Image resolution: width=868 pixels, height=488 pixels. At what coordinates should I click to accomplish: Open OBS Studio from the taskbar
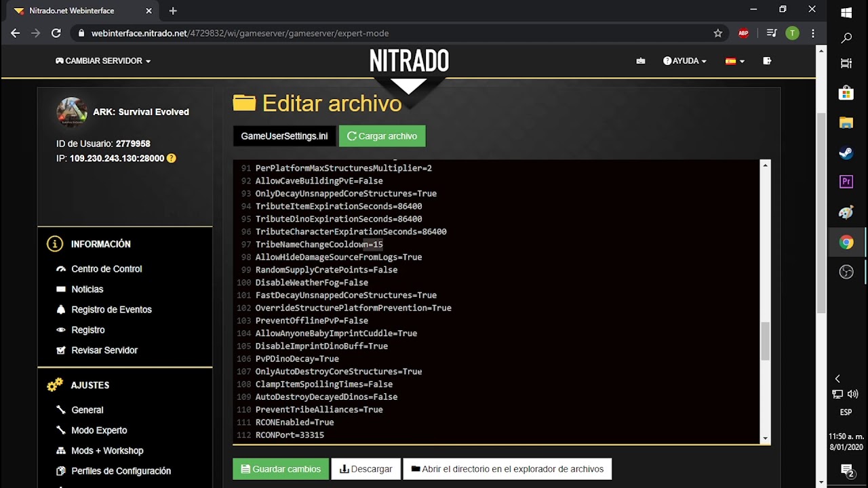click(846, 272)
